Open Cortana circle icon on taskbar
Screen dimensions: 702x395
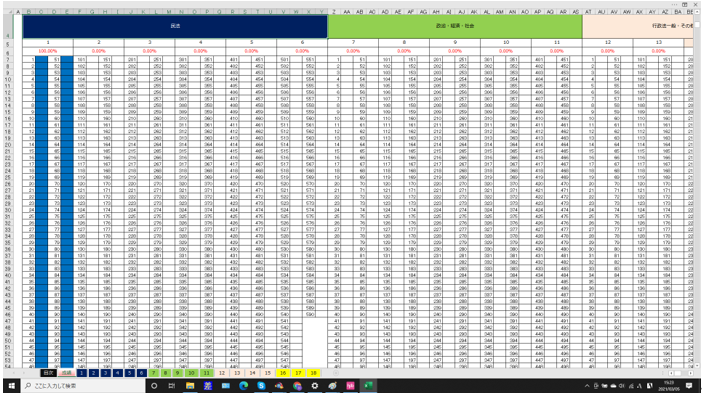point(154,386)
